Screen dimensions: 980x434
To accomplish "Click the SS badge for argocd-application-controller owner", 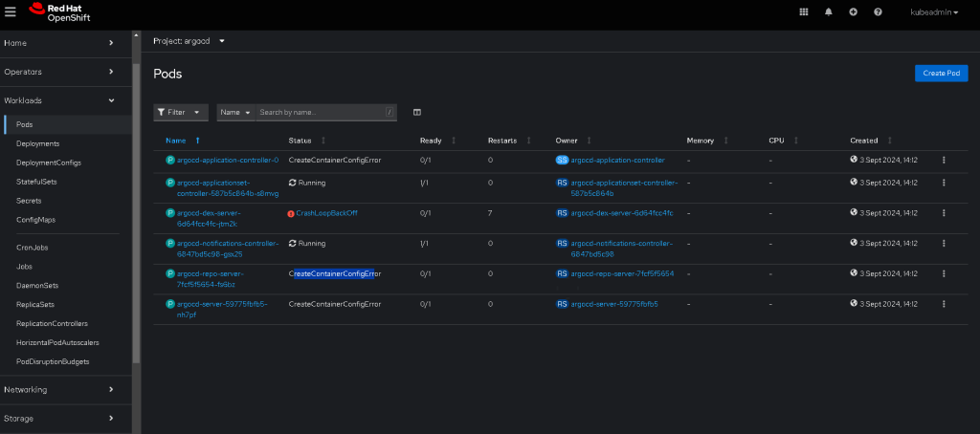I will click(x=562, y=160).
